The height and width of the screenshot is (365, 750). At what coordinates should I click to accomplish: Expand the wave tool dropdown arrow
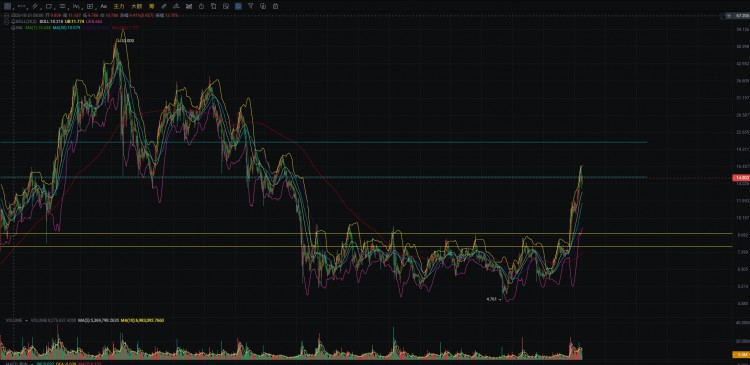point(82,8)
